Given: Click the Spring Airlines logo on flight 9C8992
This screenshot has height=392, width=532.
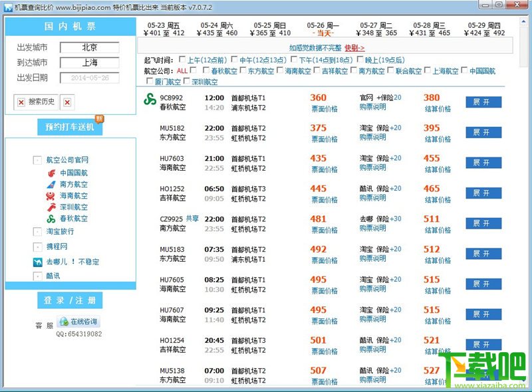Looking at the screenshot, I should 150,100.
